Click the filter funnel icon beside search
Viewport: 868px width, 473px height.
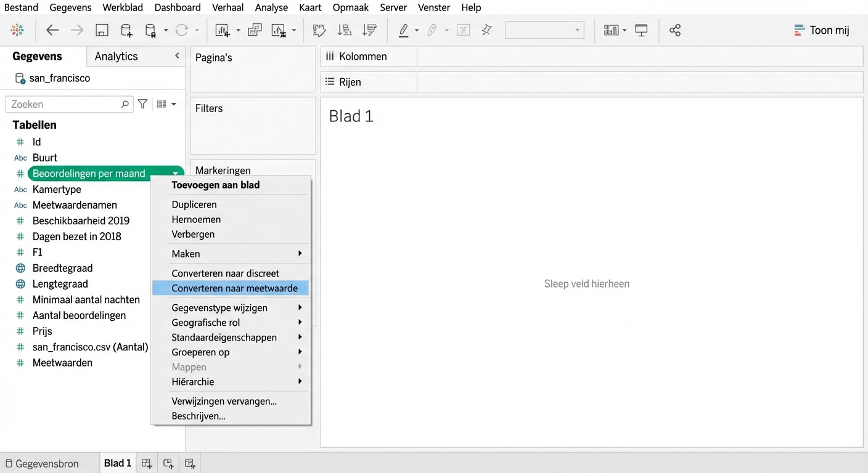pos(142,104)
